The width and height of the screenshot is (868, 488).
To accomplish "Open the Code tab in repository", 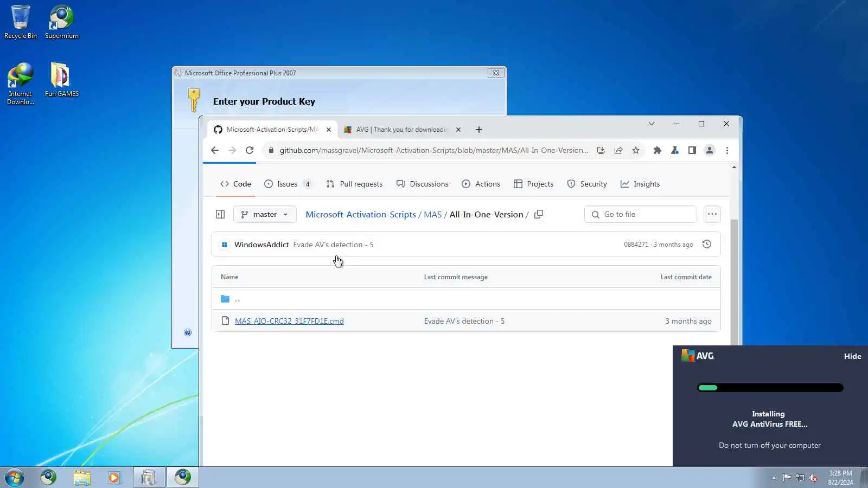I will click(235, 184).
